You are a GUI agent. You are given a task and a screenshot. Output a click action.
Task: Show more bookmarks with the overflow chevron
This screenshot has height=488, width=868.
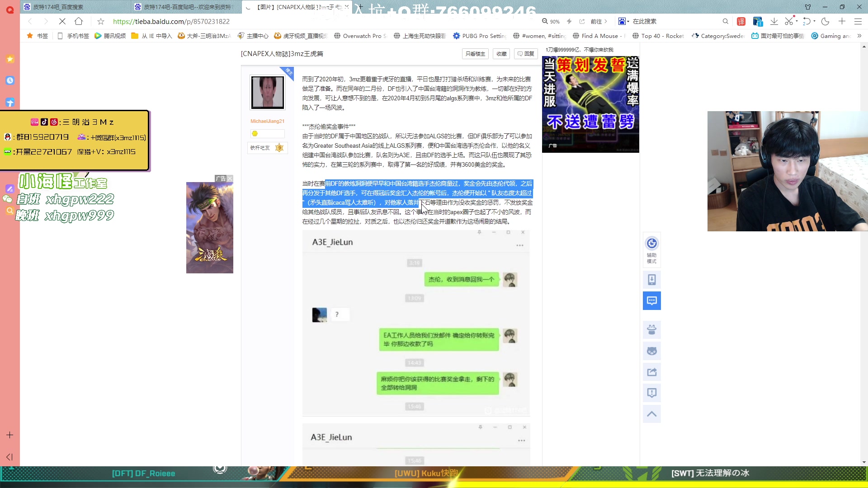coord(859,36)
